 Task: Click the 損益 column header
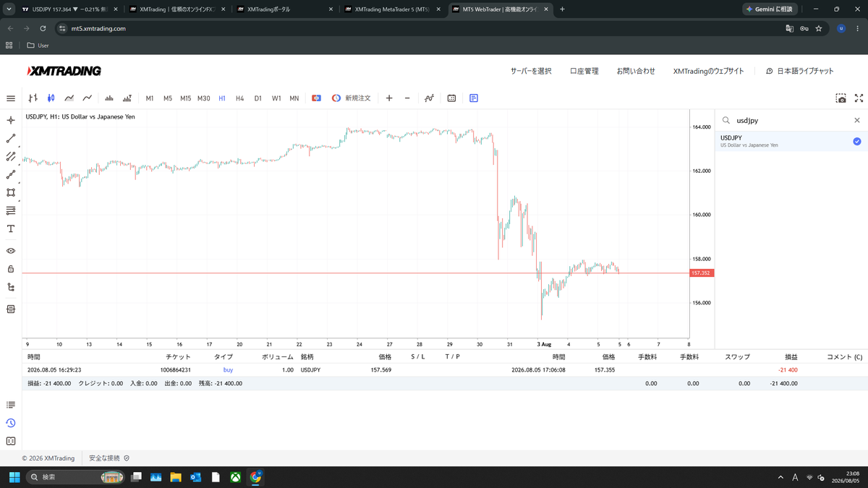click(x=791, y=357)
